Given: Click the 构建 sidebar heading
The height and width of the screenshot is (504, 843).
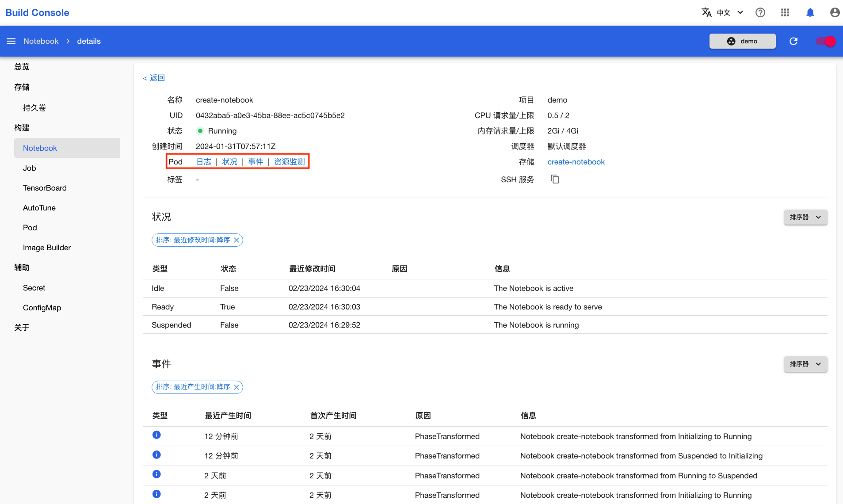Looking at the screenshot, I should pos(22,128).
